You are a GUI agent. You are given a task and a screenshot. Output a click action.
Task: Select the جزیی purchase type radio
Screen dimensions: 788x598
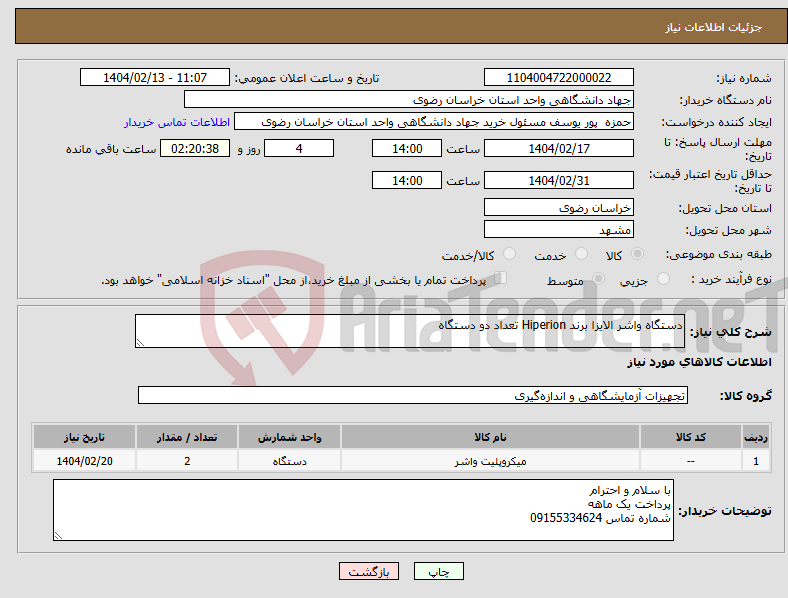(663, 278)
